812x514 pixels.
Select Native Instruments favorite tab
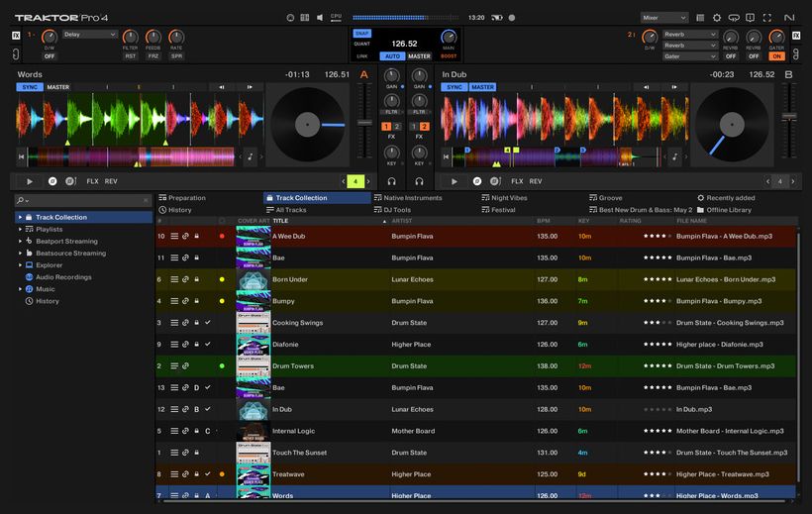click(408, 198)
